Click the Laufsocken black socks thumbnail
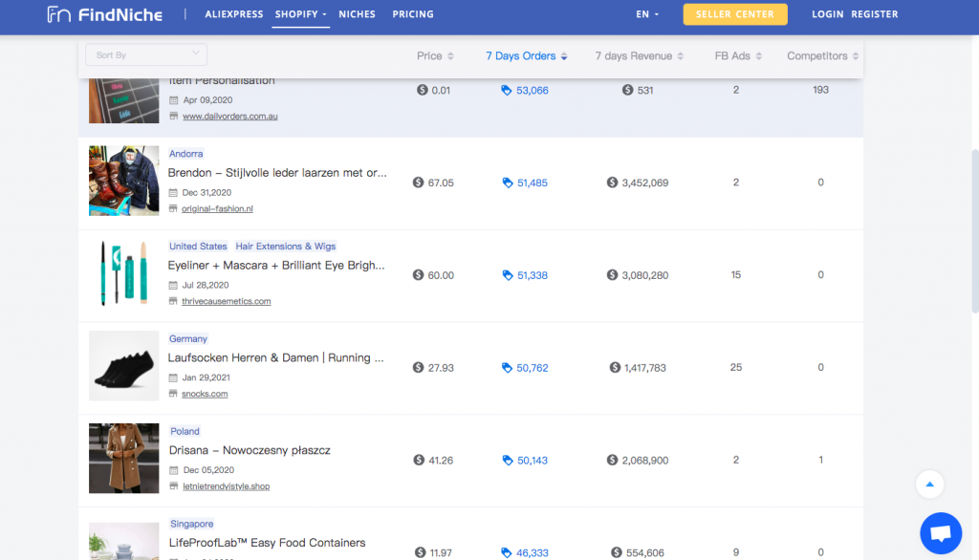979x560 pixels. pyautogui.click(x=123, y=366)
